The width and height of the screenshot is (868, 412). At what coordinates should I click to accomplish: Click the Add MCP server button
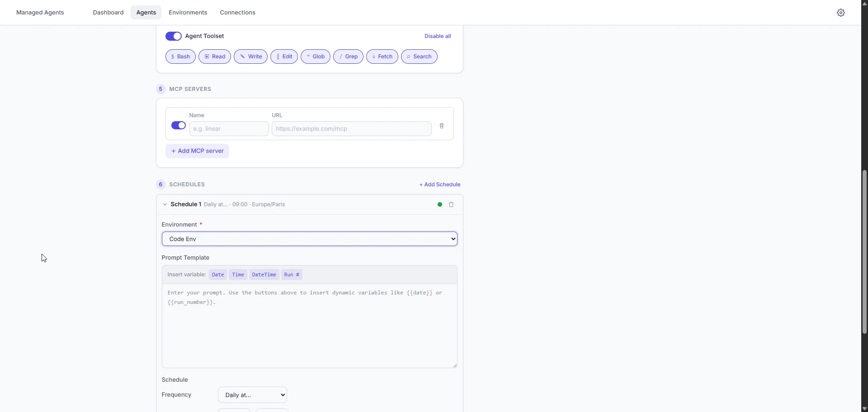click(x=197, y=151)
